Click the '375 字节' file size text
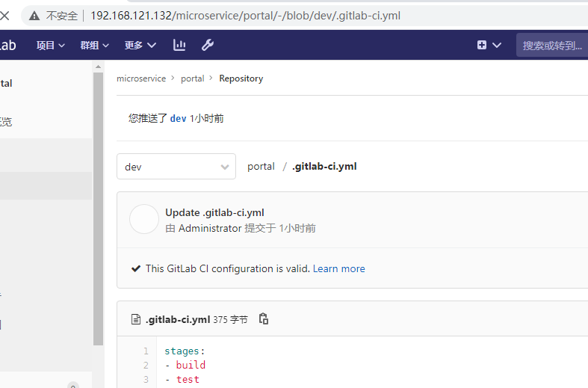This screenshot has height=388, width=588. pos(231,320)
